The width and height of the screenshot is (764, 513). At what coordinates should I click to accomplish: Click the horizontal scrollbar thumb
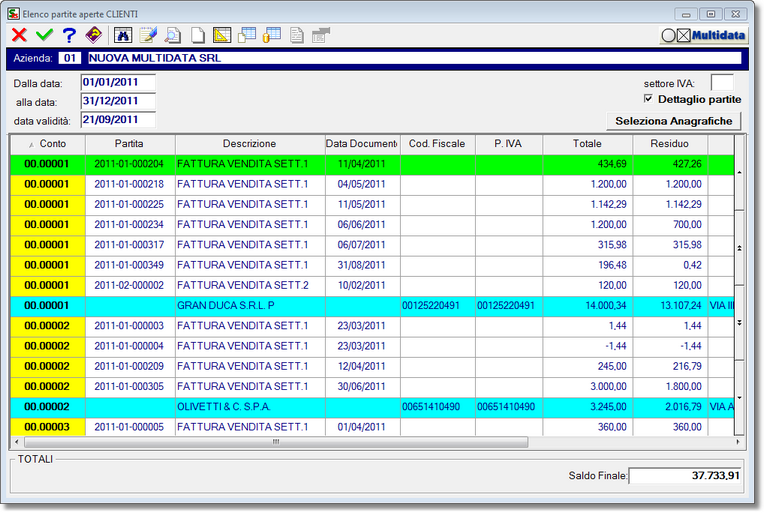pos(276,442)
